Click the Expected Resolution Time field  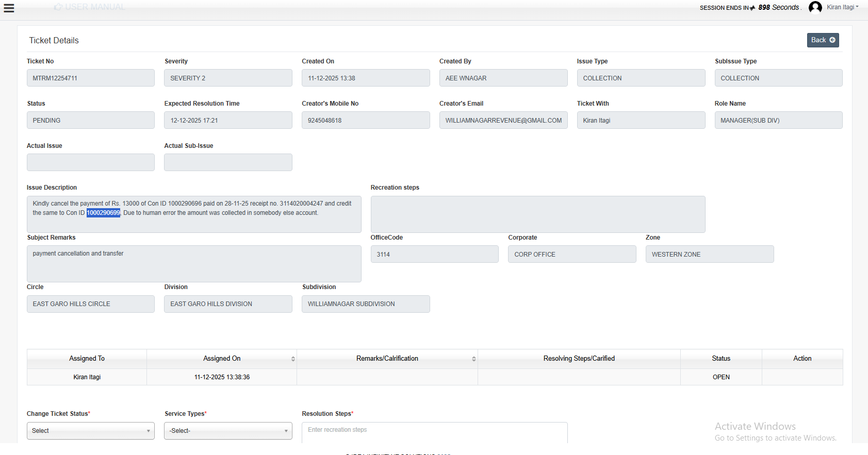tap(228, 121)
